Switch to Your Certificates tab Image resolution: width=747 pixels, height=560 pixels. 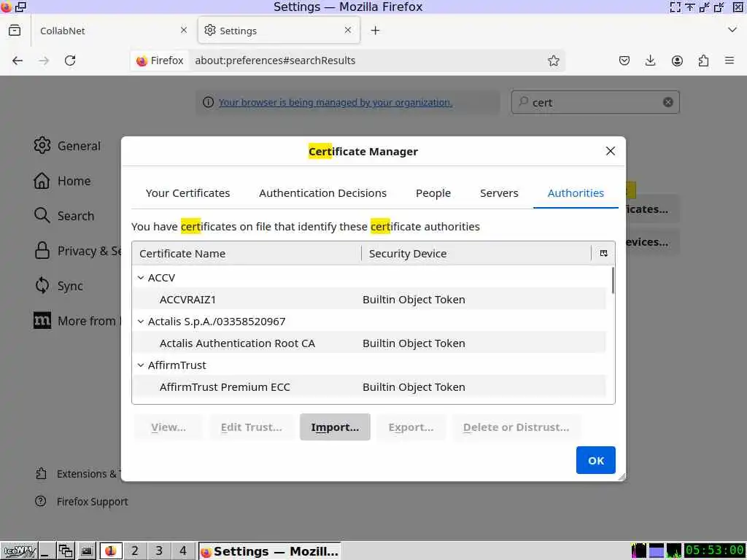tap(187, 192)
